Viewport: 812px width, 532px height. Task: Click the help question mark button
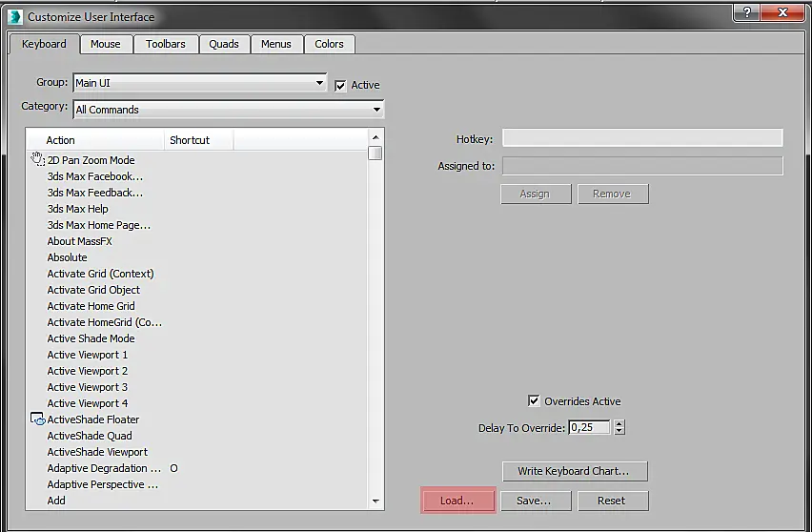[747, 12]
